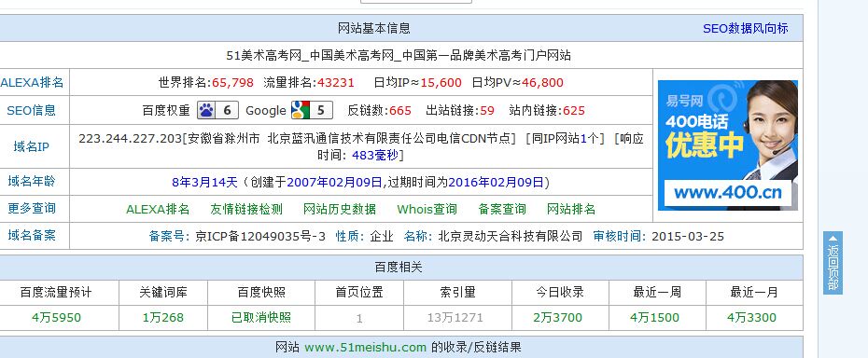Open 友情链接检测 link
Image resolution: width=868 pixels, height=358 pixels.
pyautogui.click(x=246, y=209)
